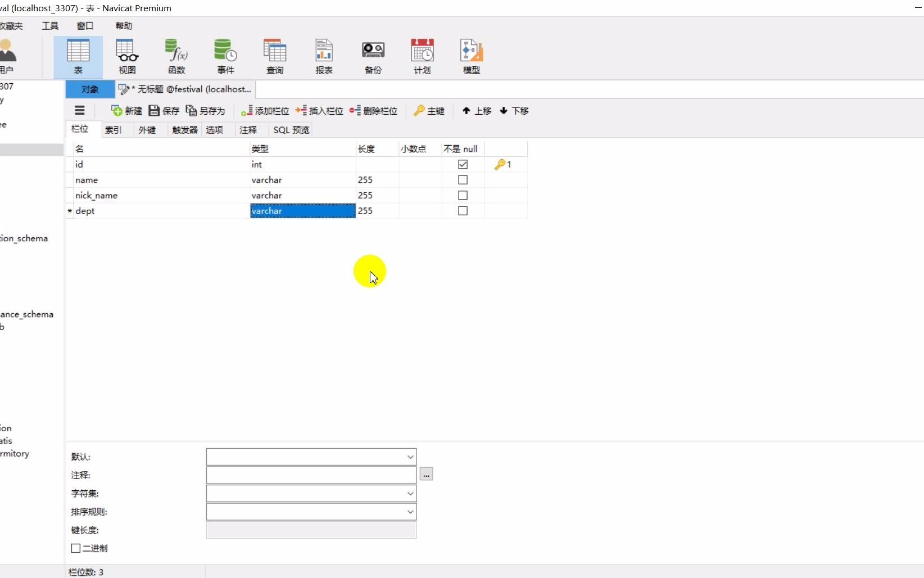This screenshot has width=924, height=578.
Task: Switch to the 触发器 (Triggers) tab
Action: coord(185,130)
